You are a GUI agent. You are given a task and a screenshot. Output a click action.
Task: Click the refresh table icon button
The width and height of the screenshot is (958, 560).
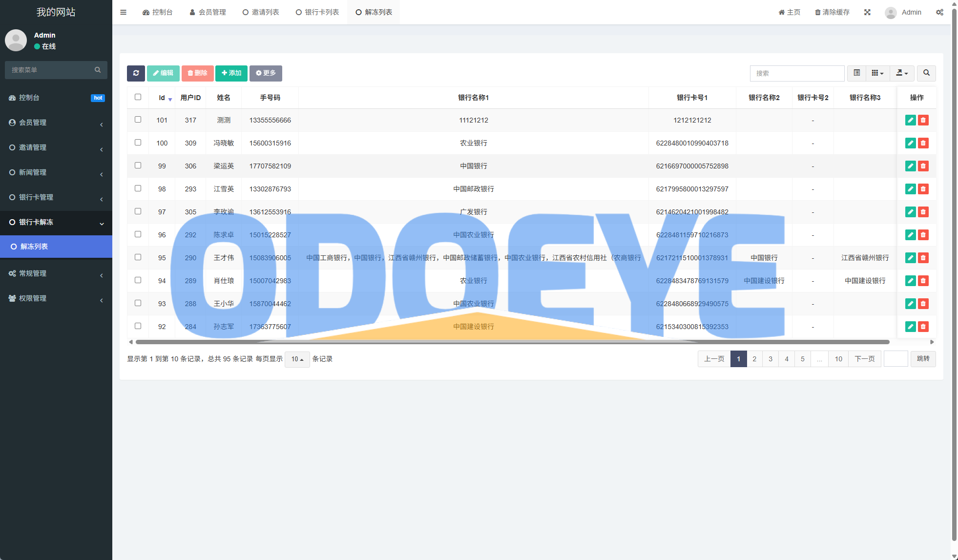pyautogui.click(x=136, y=73)
